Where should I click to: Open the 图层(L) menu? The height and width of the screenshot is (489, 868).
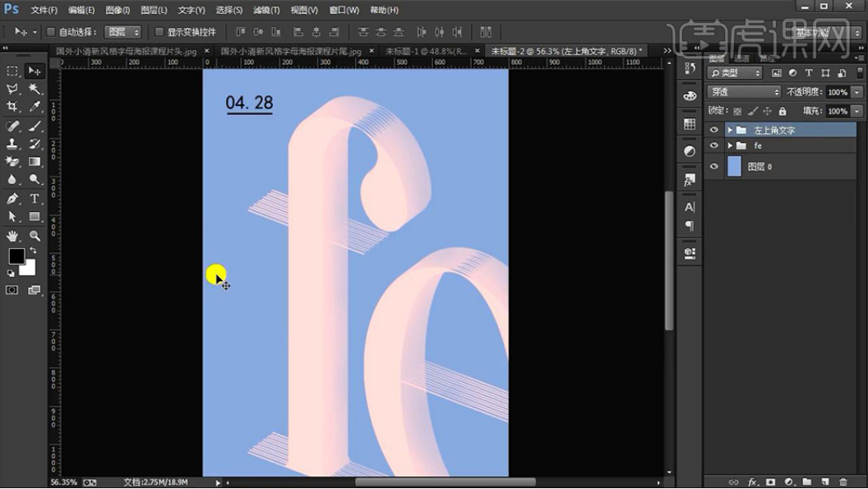coord(154,10)
